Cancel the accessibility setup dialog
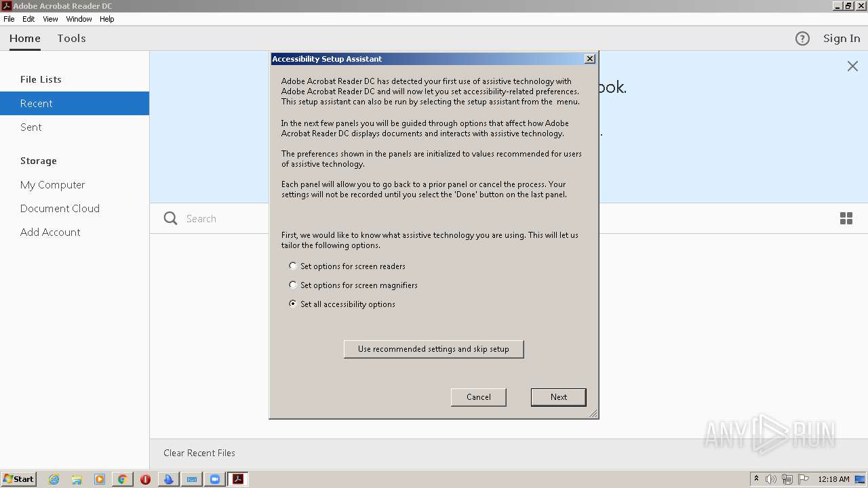The width and height of the screenshot is (868, 488). point(478,397)
